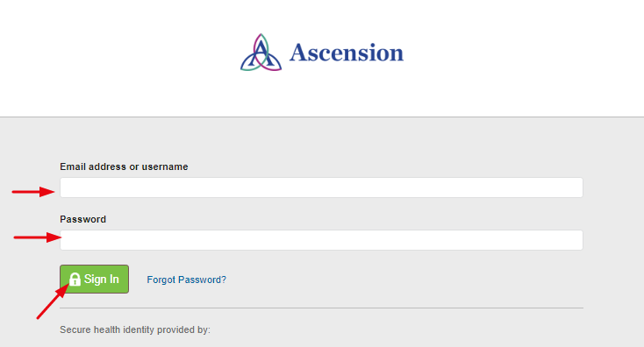
Task: Click 'Secure health identity provided by:' text
Action: pyautogui.click(x=135, y=329)
